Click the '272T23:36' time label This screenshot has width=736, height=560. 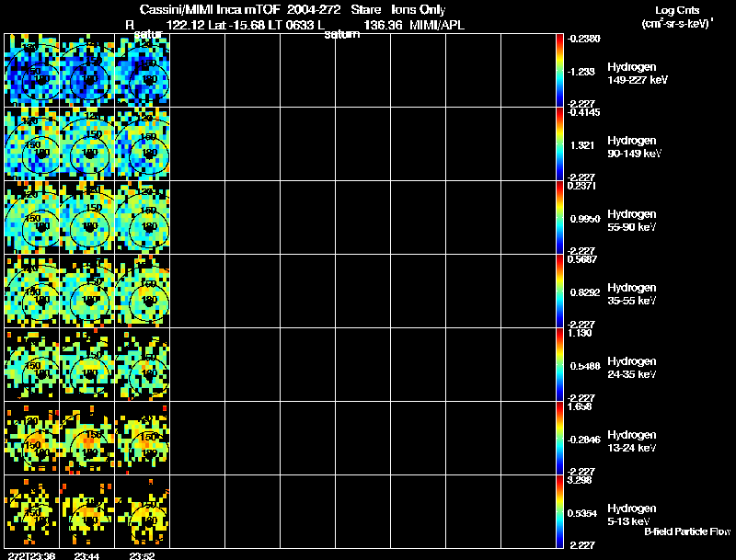tap(32, 555)
